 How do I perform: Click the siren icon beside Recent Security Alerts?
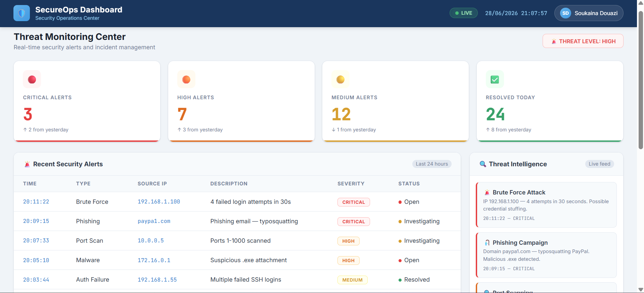click(x=27, y=164)
